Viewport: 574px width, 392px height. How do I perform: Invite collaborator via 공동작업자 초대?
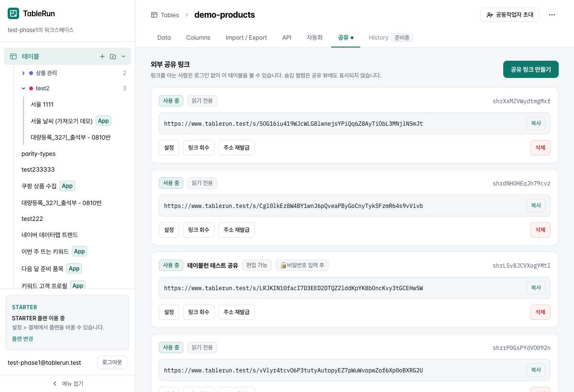(510, 15)
